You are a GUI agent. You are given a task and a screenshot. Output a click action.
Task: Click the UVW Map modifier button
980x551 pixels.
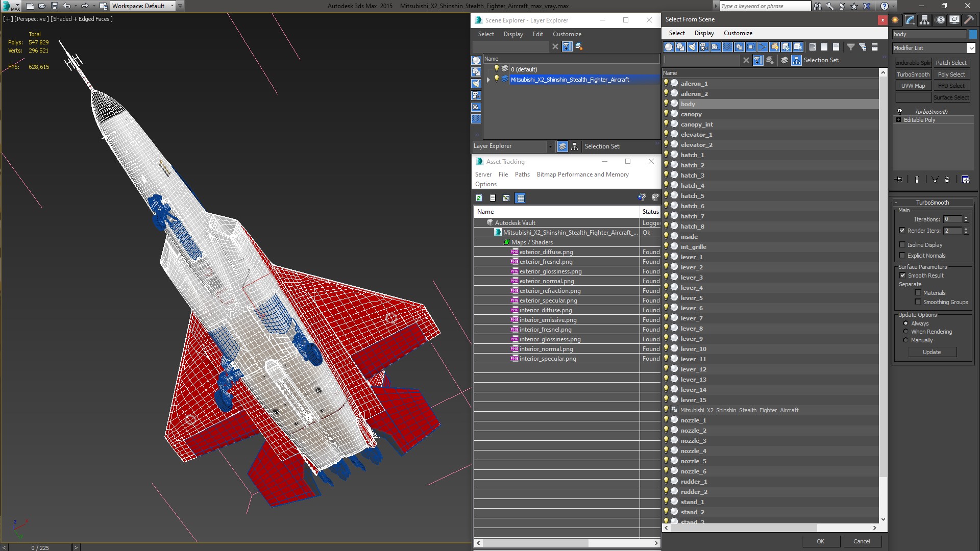click(913, 86)
